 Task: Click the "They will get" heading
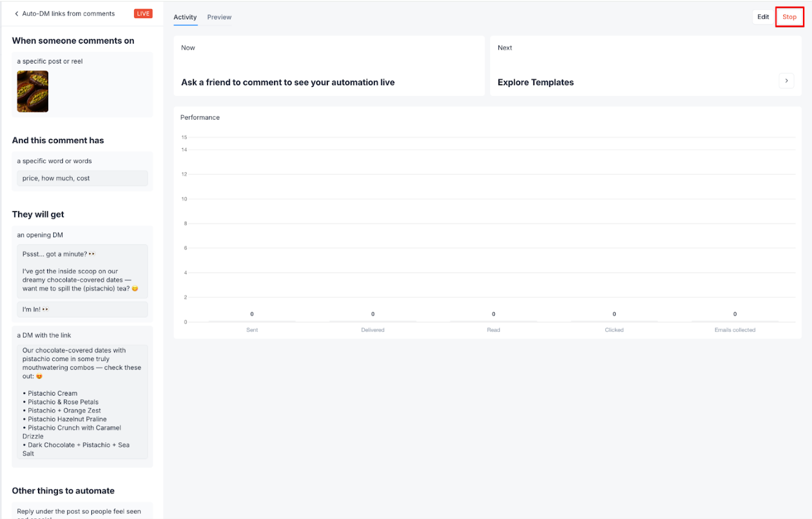click(38, 214)
